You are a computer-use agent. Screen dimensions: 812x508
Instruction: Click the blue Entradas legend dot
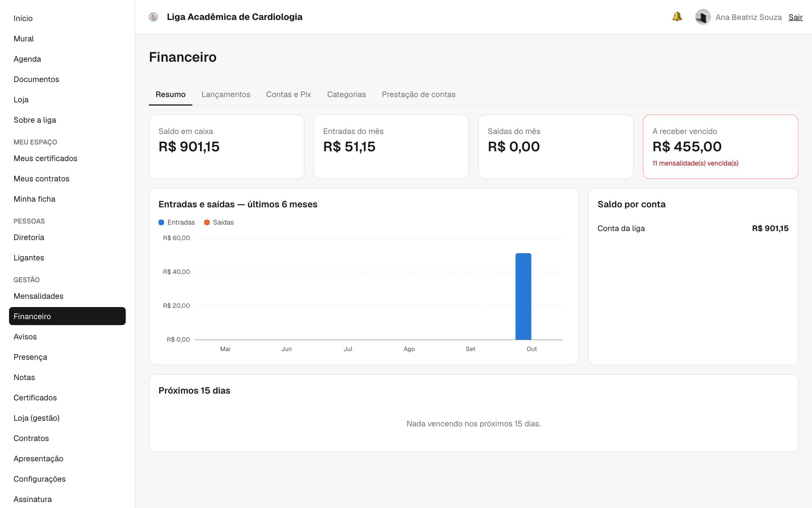(x=161, y=222)
